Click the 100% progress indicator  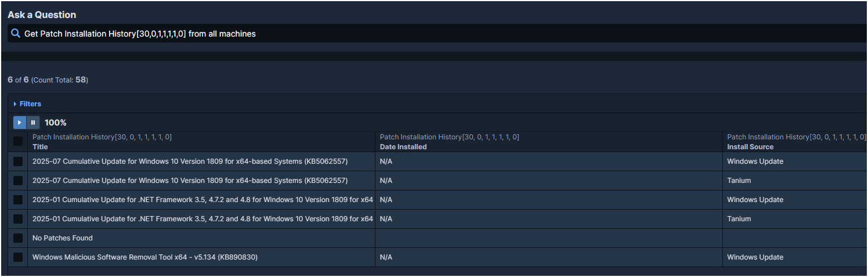pyautogui.click(x=56, y=123)
